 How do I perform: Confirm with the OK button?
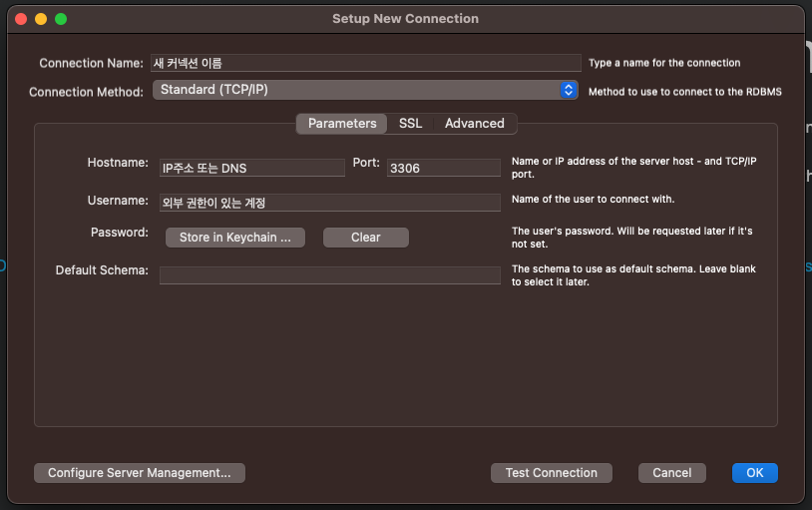click(754, 473)
